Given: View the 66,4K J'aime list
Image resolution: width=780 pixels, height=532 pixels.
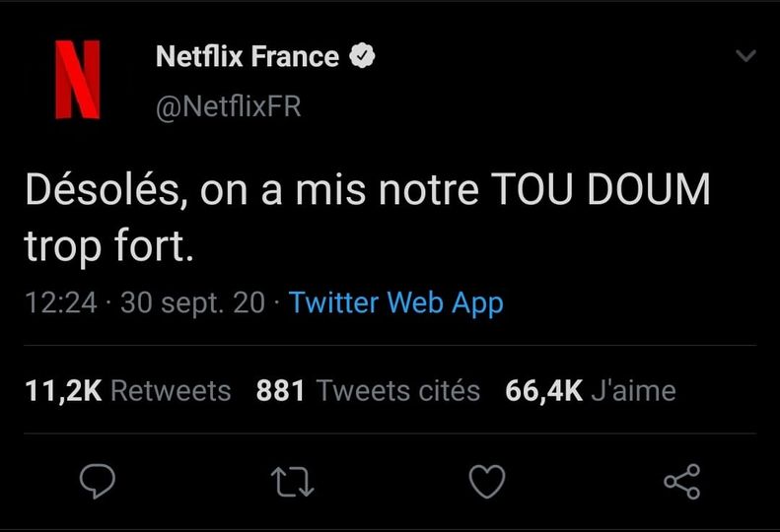Looking at the screenshot, I should tap(591, 391).
